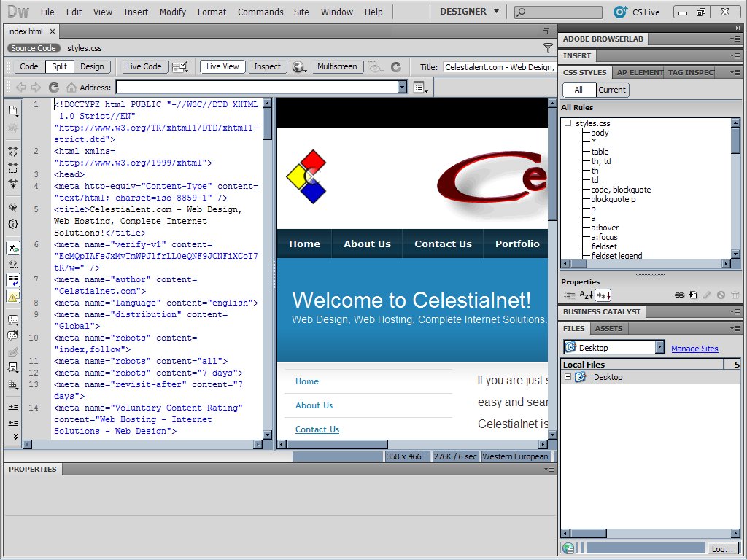The height and width of the screenshot is (560, 747).
Task: Click browser Forward arrow icon
Action: click(36, 87)
